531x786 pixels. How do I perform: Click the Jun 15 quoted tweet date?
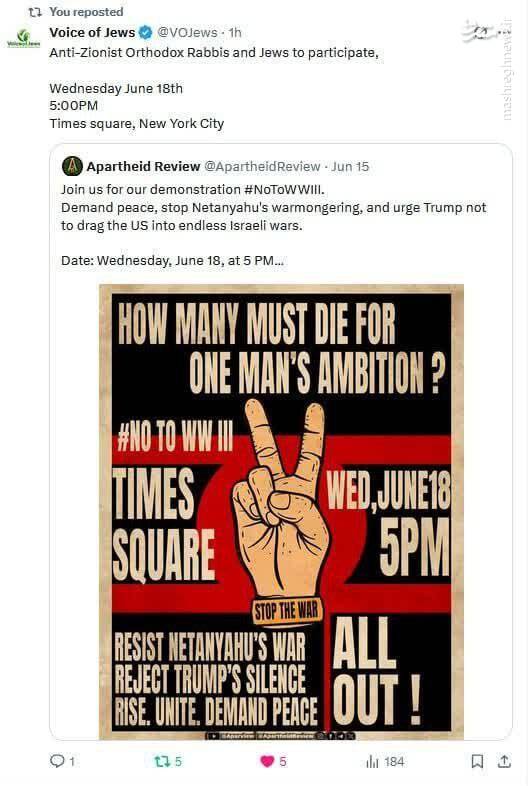[x=350, y=166]
